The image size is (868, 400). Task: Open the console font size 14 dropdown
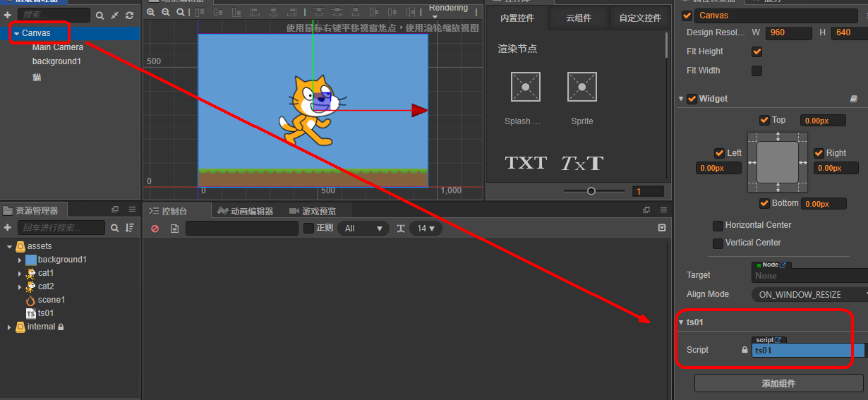(x=426, y=229)
